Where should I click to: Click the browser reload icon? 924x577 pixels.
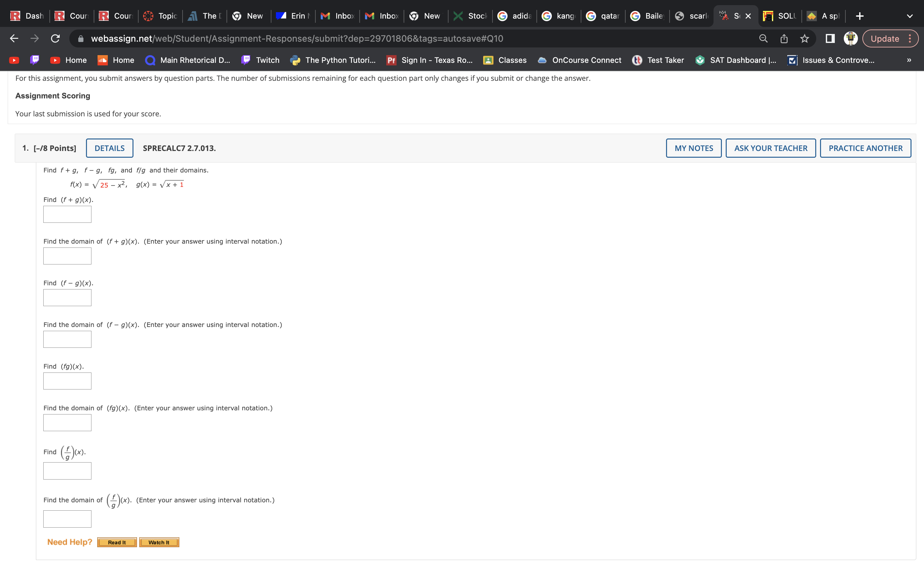tap(56, 38)
